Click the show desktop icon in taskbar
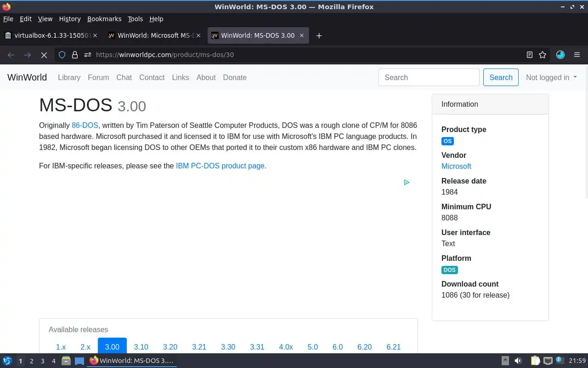The width and height of the screenshot is (588, 368). click(79, 361)
